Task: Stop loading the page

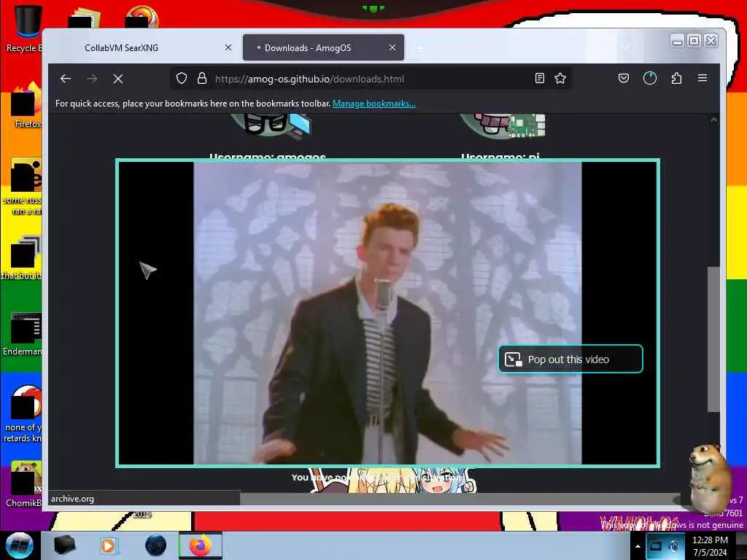Action: click(x=118, y=79)
